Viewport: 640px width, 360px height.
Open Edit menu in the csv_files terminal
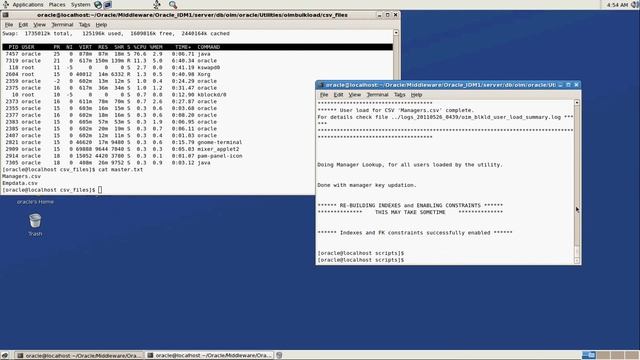[x=23, y=24]
